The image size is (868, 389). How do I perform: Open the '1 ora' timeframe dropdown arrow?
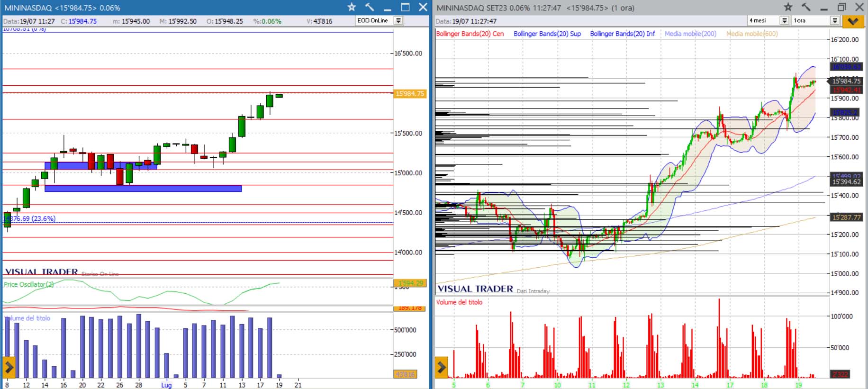click(x=835, y=20)
